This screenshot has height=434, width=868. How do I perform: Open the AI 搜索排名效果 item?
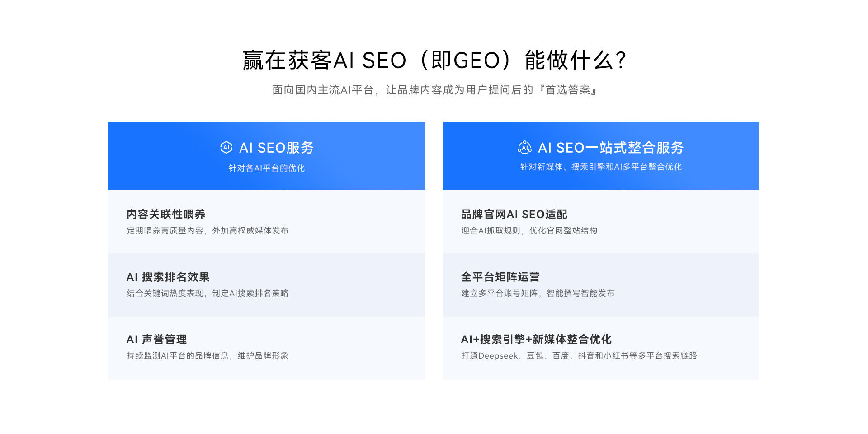267,285
